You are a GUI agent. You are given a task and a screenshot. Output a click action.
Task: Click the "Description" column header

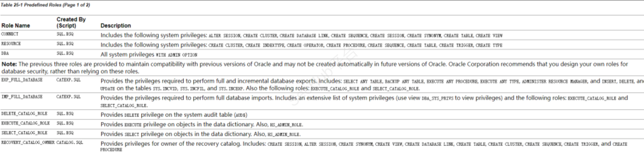(115, 26)
